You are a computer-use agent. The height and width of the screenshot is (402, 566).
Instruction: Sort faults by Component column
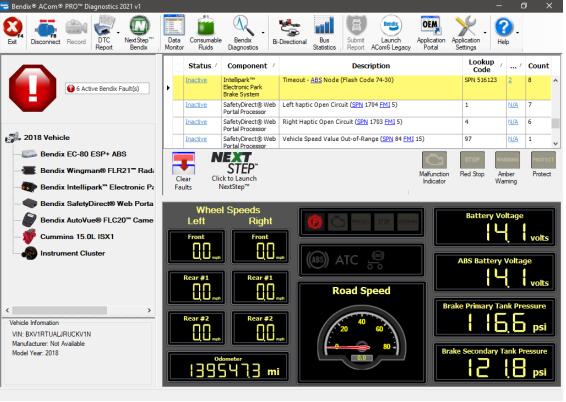(x=250, y=66)
